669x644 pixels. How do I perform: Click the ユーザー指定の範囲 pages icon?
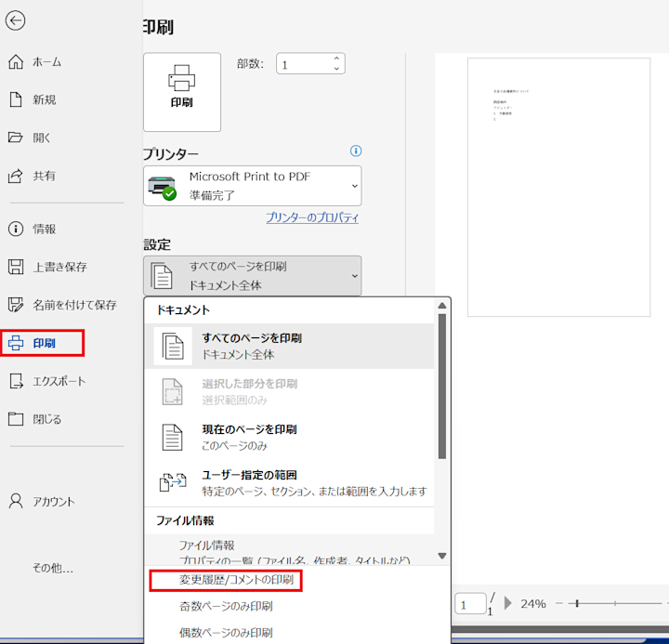click(173, 482)
